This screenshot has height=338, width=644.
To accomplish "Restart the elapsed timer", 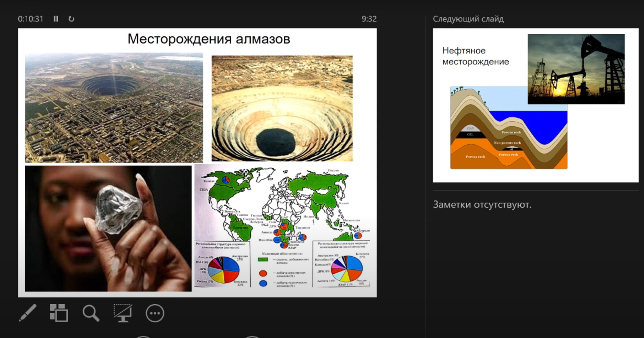I will [71, 19].
